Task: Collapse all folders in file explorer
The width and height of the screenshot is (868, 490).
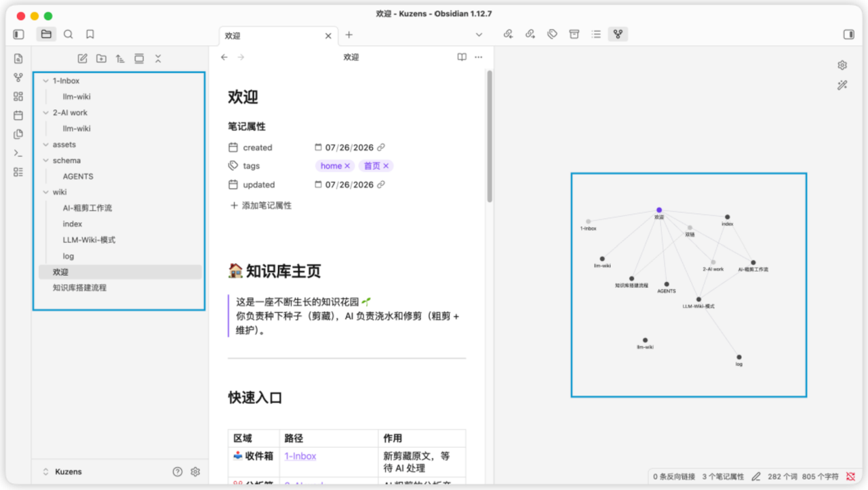Action: [x=158, y=58]
